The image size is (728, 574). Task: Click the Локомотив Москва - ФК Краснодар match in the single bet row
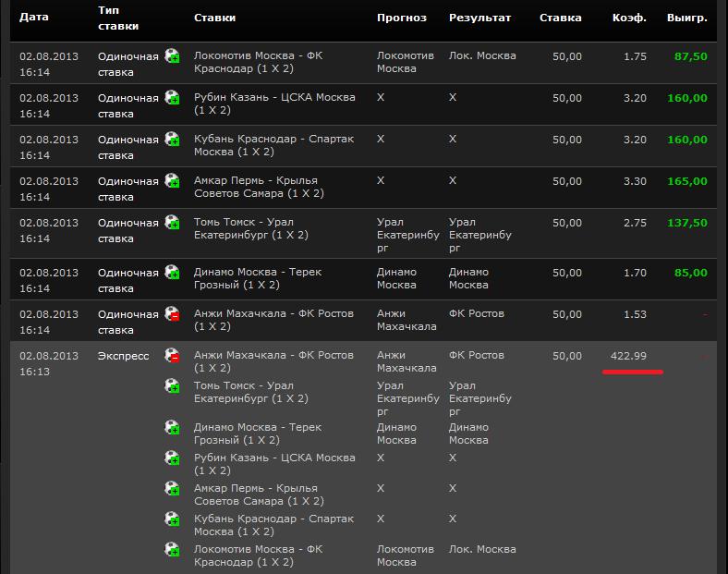[258, 62]
